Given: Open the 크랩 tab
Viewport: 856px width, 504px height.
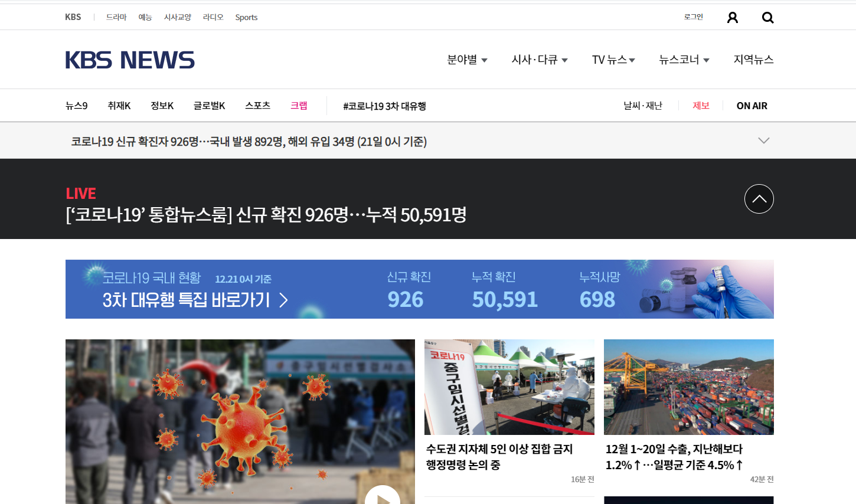Looking at the screenshot, I should pos(299,106).
